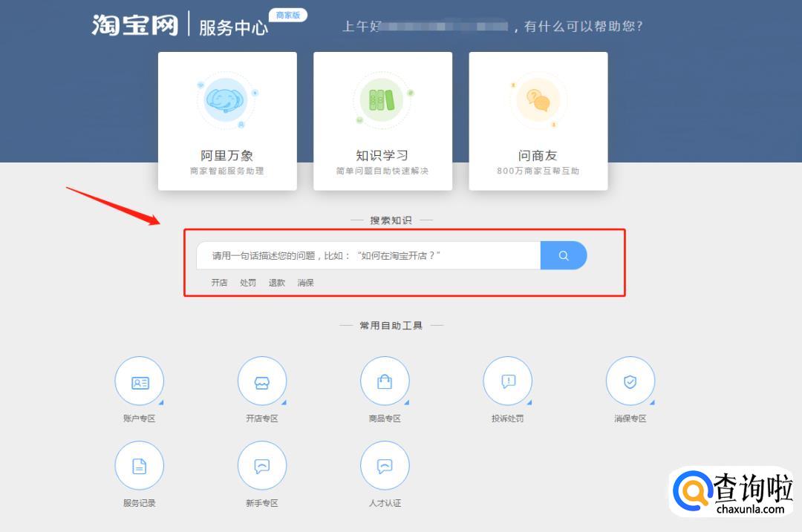Image resolution: width=802 pixels, height=532 pixels.
Task: Click the 新手专区 label
Action: pos(262,503)
